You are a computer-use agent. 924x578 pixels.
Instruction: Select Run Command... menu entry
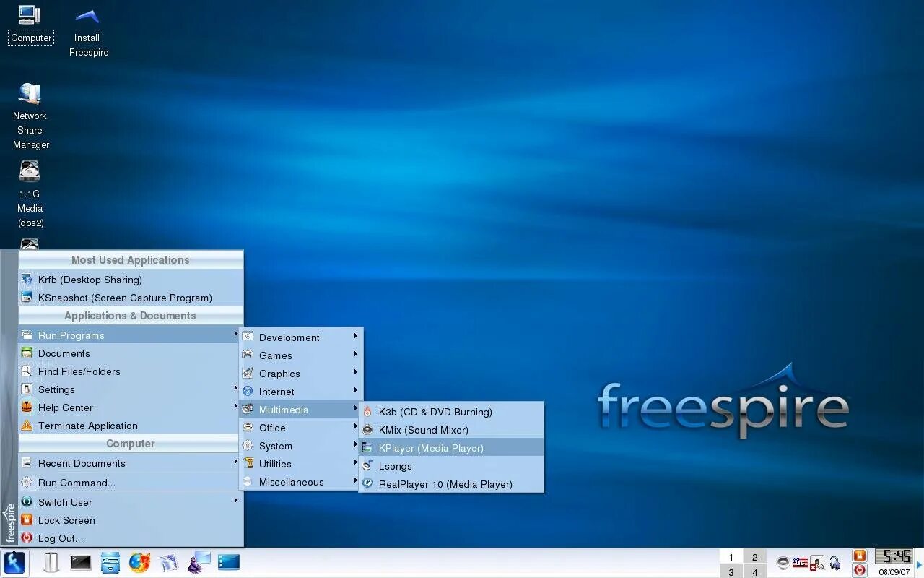[131, 483]
